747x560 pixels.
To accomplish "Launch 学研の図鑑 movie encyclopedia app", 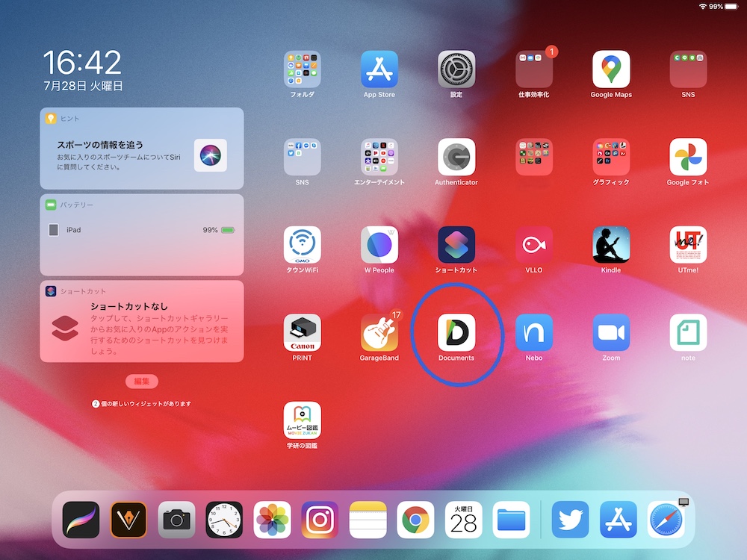I will 302,420.
